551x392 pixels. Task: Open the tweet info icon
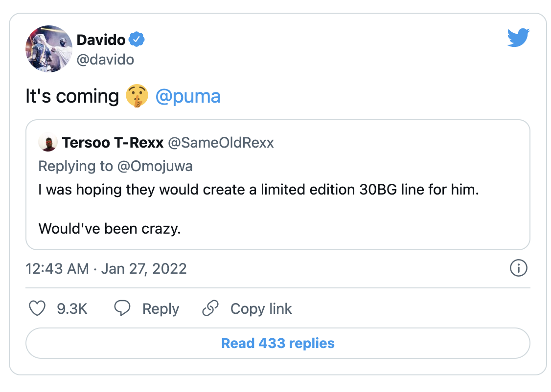click(x=518, y=268)
